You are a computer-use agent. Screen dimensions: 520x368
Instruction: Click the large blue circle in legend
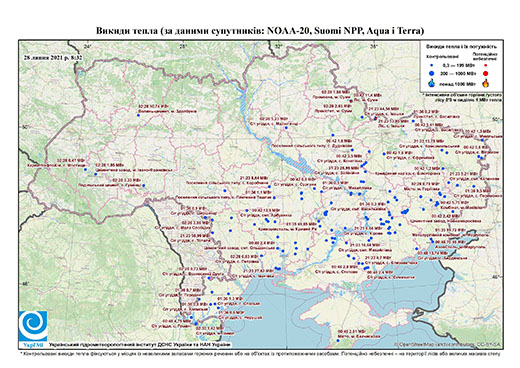pyautogui.click(x=432, y=73)
